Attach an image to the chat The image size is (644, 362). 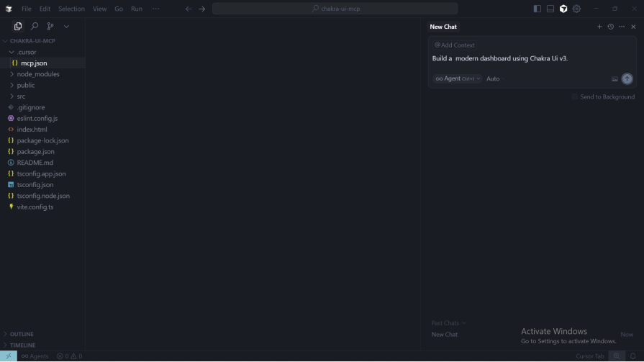(x=614, y=79)
